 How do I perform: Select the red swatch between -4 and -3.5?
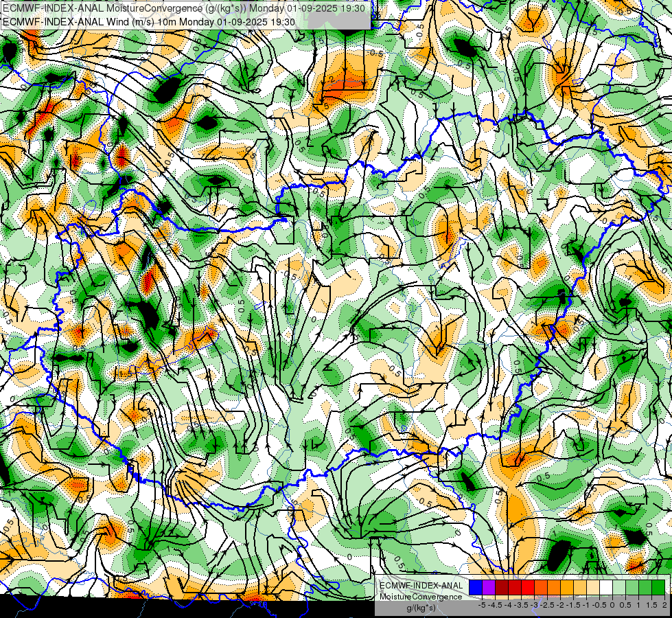[515, 588]
